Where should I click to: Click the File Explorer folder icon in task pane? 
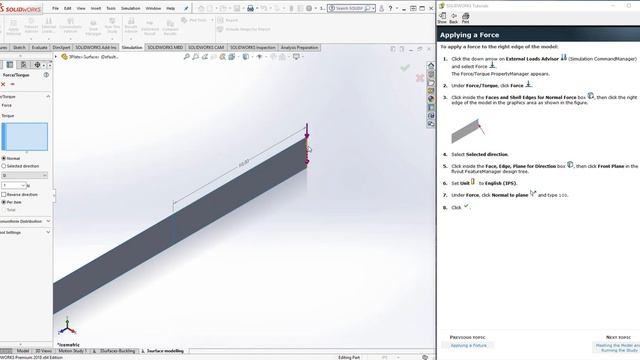tap(431, 83)
